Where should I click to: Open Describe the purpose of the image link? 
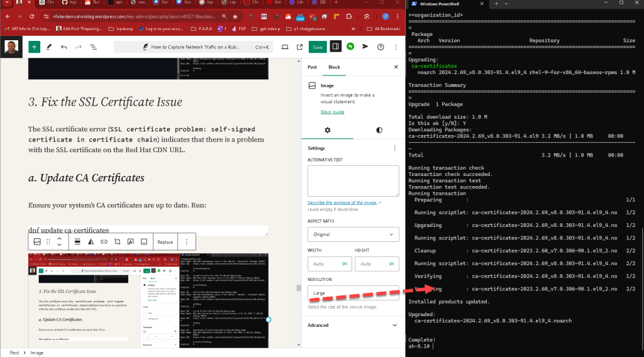(x=344, y=203)
